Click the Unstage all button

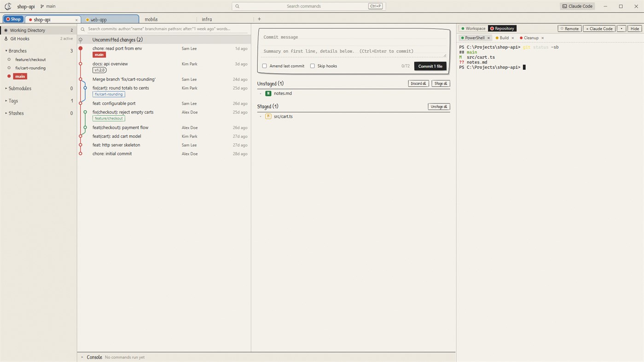pyautogui.click(x=439, y=107)
